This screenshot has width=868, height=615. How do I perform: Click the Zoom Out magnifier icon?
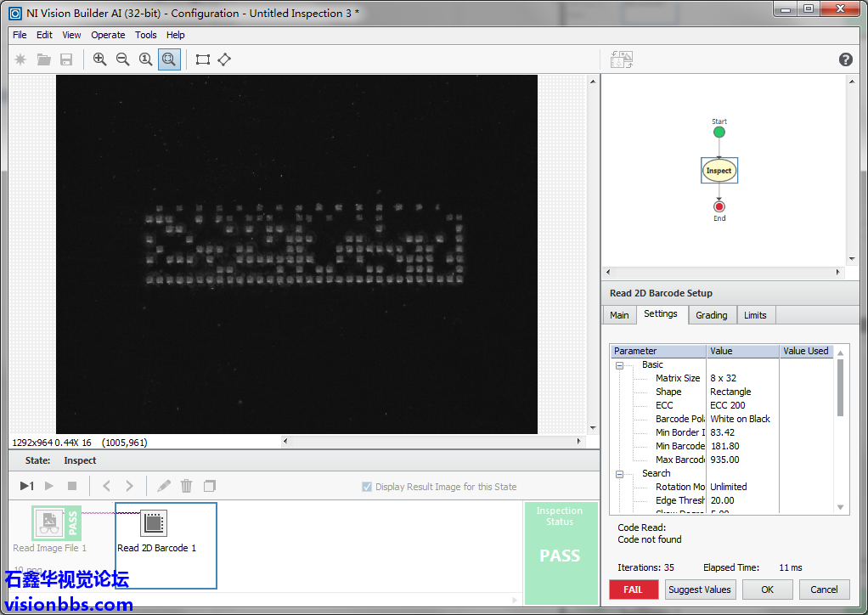(x=123, y=59)
